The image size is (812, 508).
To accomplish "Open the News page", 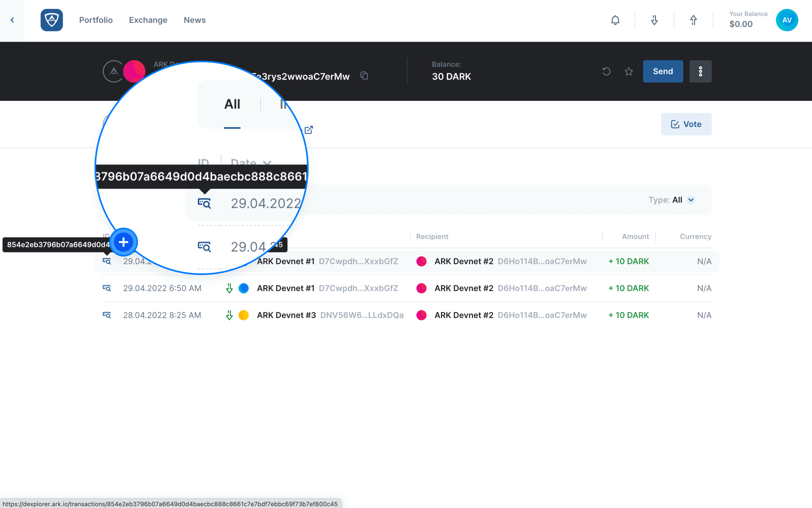I will pyautogui.click(x=195, y=20).
